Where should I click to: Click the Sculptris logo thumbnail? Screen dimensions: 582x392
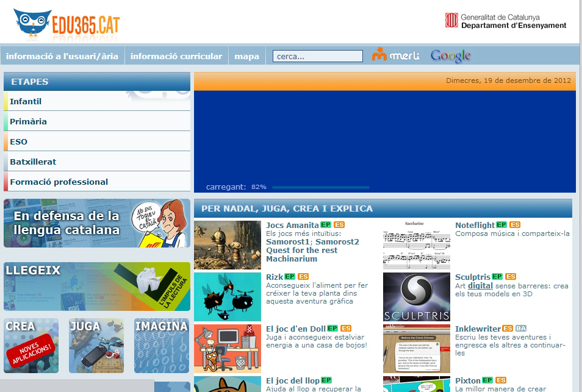point(417,297)
